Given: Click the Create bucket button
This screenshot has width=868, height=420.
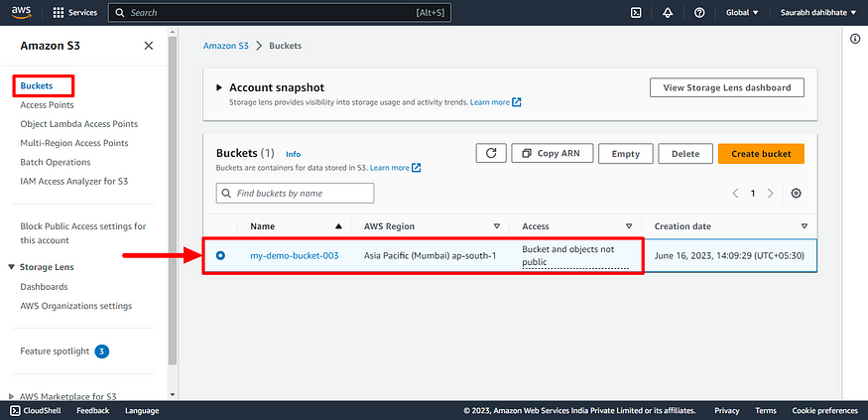Looking at the screenshot, I should (x=761, y=154).
